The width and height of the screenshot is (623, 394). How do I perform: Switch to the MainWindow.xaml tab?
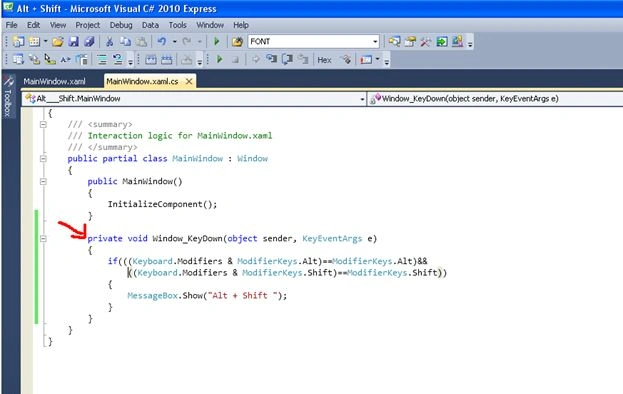click(54, 81)
